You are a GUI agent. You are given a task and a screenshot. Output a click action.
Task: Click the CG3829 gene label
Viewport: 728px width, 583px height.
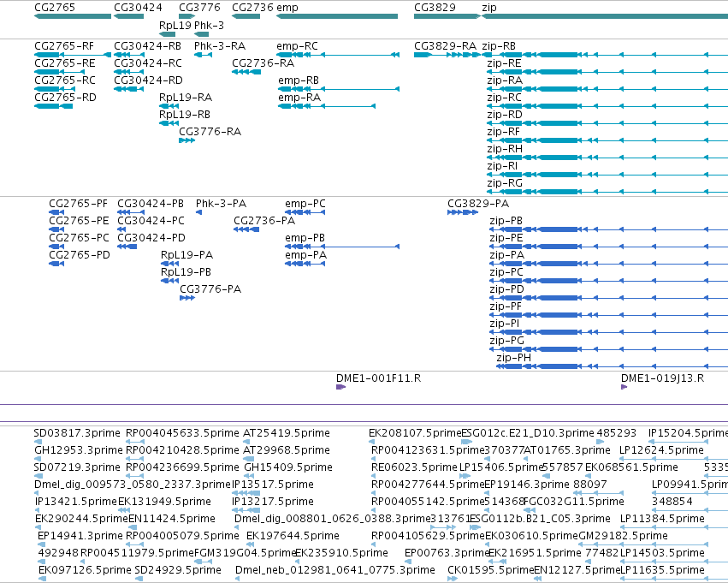point(435,8)
